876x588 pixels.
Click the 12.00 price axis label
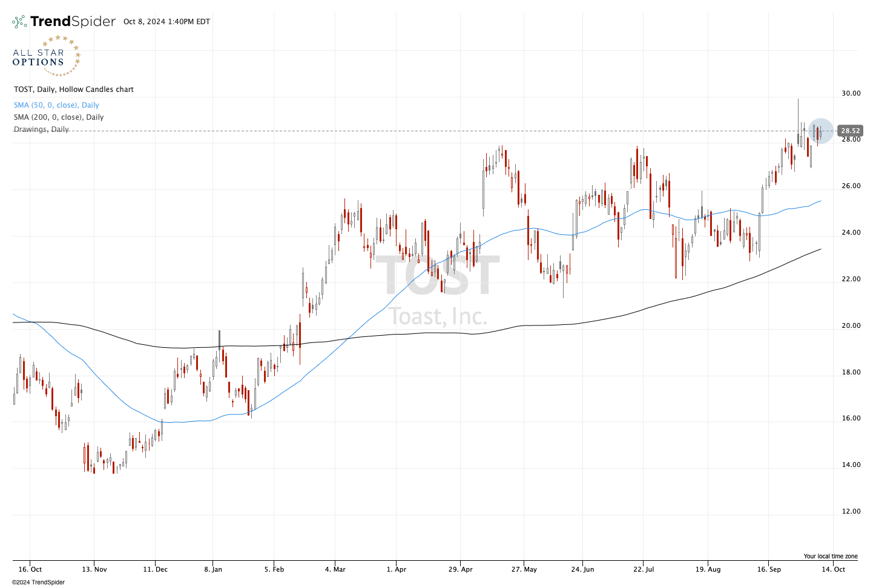851,512
